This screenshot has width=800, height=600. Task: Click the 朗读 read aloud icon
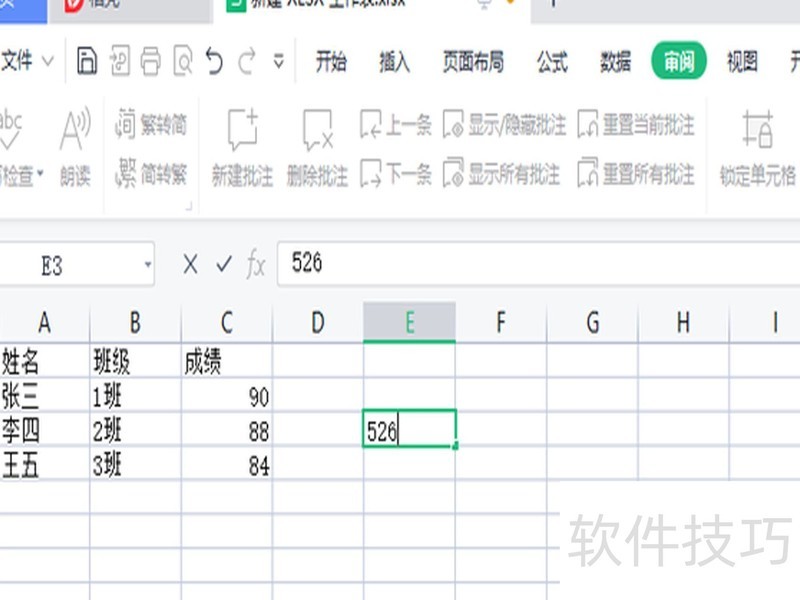[x=75, y=148]
